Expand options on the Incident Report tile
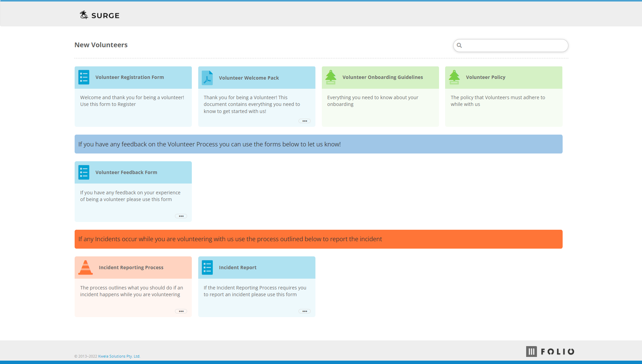The height and width of the screenshot is (364, 642). [304, 311]
